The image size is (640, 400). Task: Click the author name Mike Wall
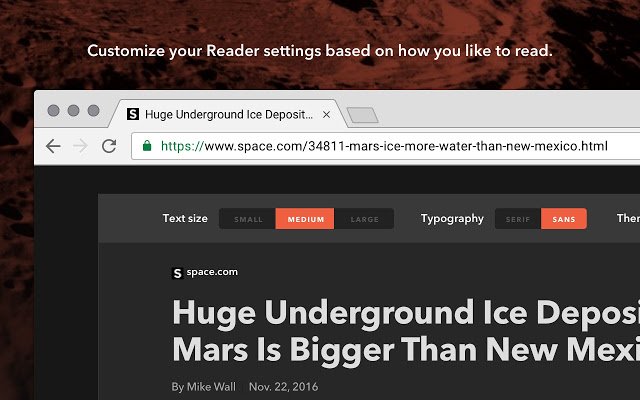(211, 387)
